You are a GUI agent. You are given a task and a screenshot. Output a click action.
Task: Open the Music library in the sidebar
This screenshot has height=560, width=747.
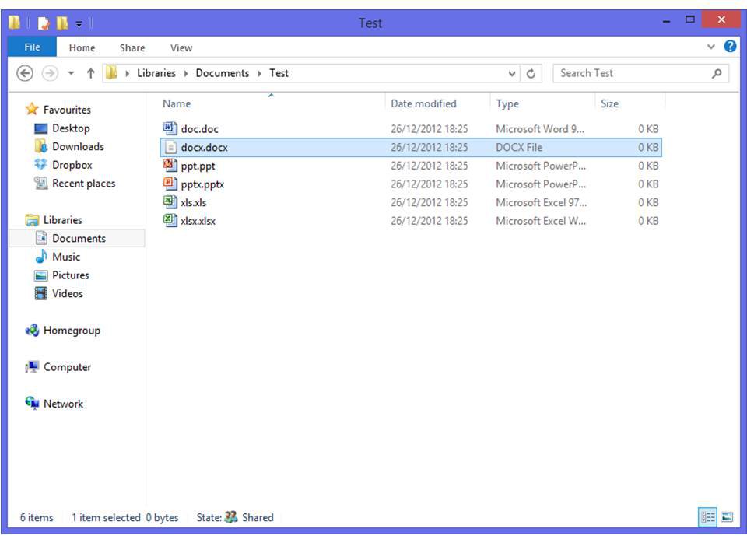(67, 257)
